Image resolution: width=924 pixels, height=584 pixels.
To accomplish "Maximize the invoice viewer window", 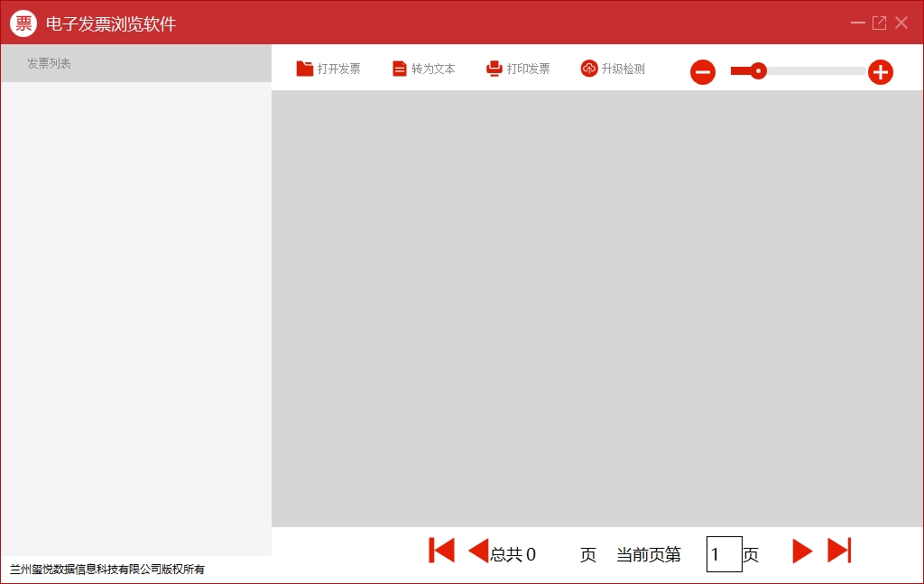I will coord(879,23).
